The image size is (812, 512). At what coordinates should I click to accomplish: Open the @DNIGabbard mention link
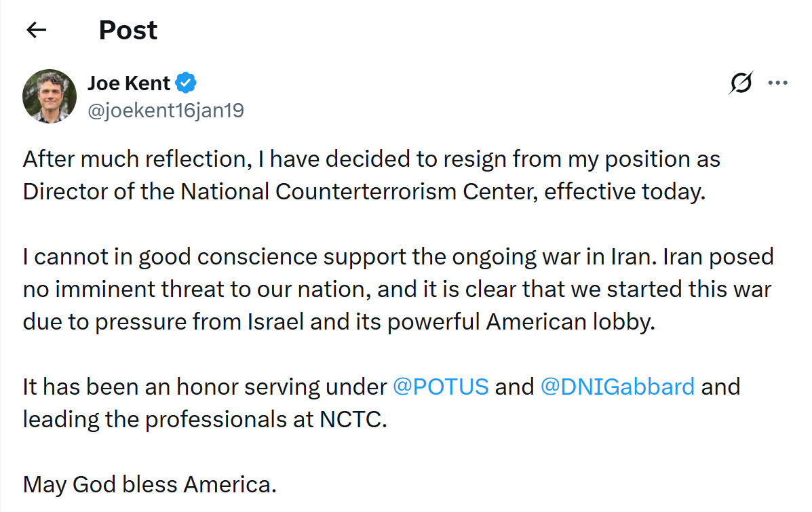617,387
